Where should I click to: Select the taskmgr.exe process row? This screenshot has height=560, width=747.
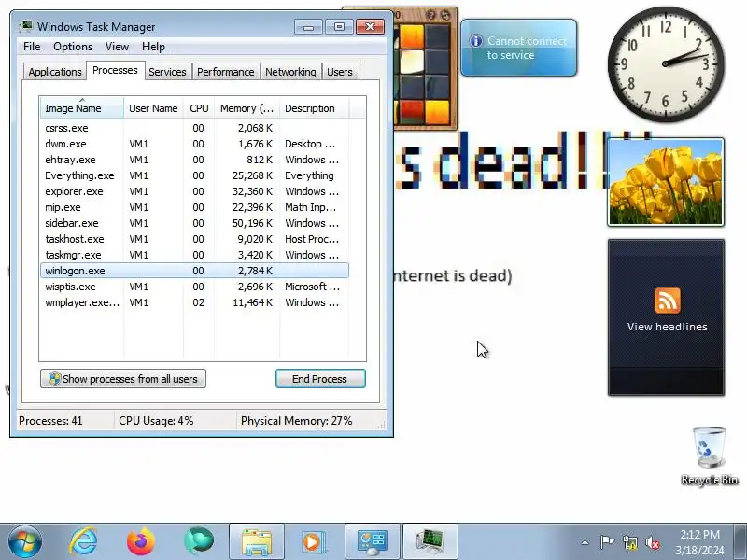[x=194, y=255]
